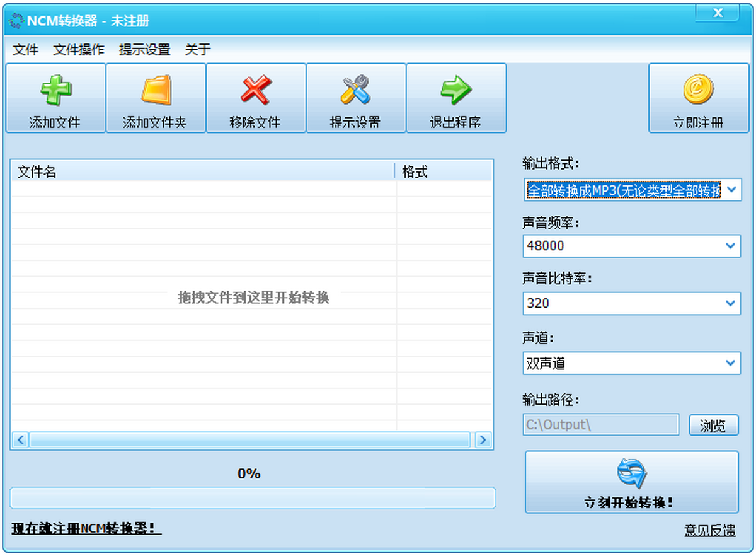756x556 pixels.
Task: Expand the 声道 双声道 dropdown
Action: click(x=731, y=363)
